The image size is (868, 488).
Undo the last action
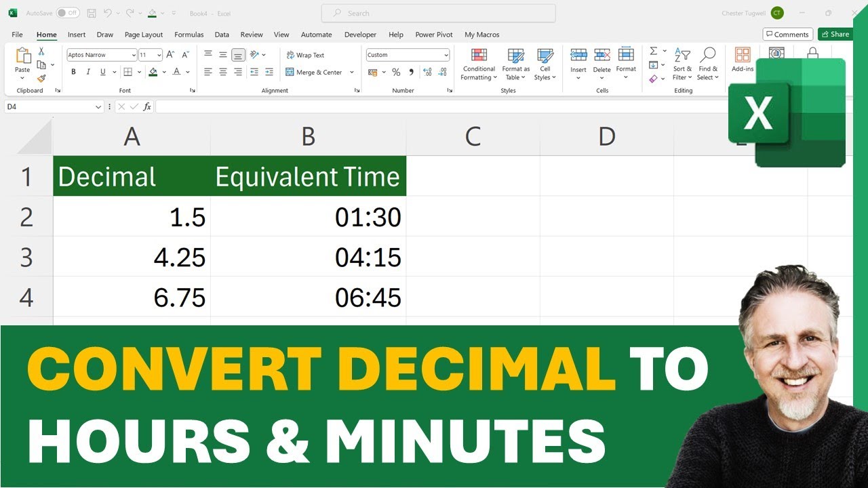(107, 13)
